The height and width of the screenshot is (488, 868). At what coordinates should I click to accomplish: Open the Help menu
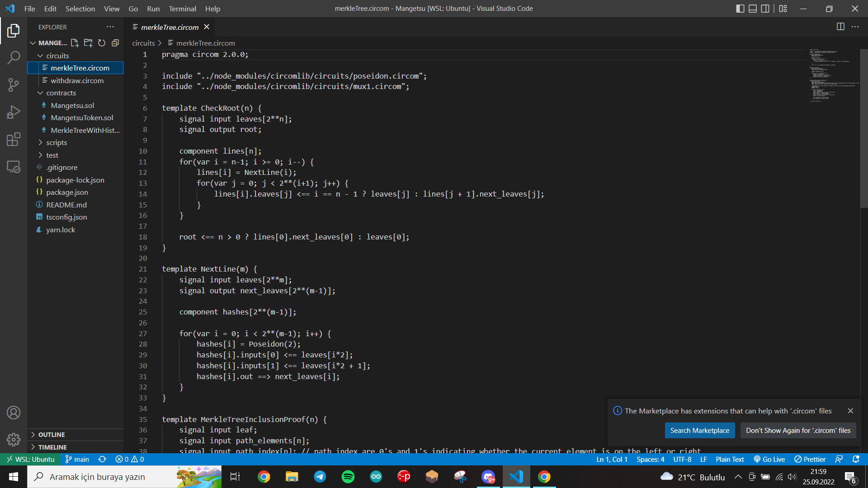[212, 9]
